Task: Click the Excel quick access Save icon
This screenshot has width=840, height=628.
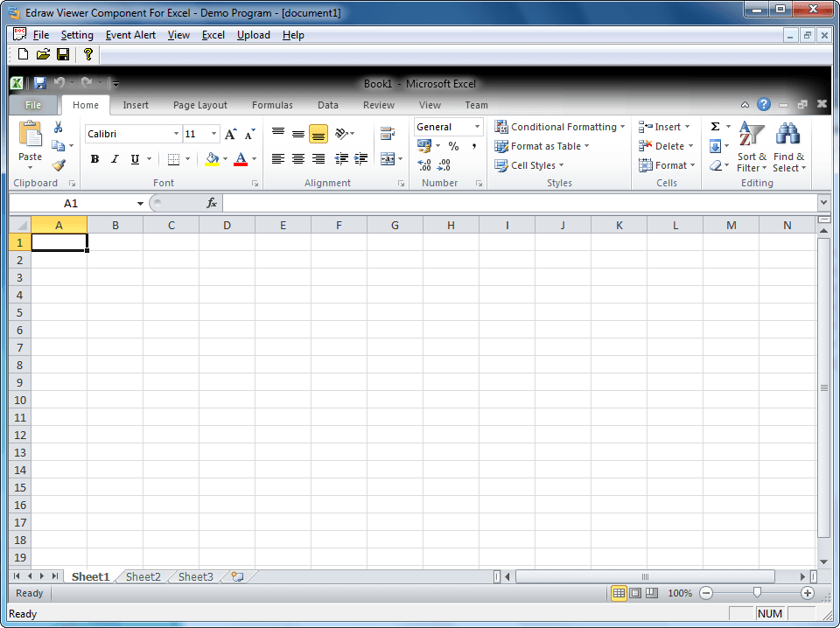Action: point(39,83)
